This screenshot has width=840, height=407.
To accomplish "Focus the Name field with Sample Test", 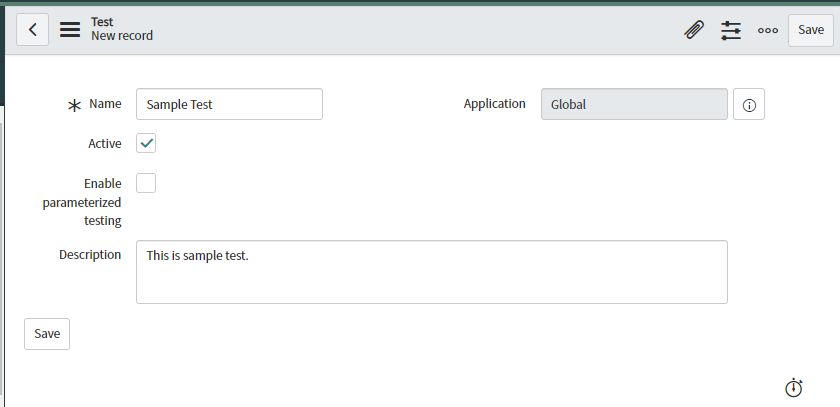I will 229,104.
